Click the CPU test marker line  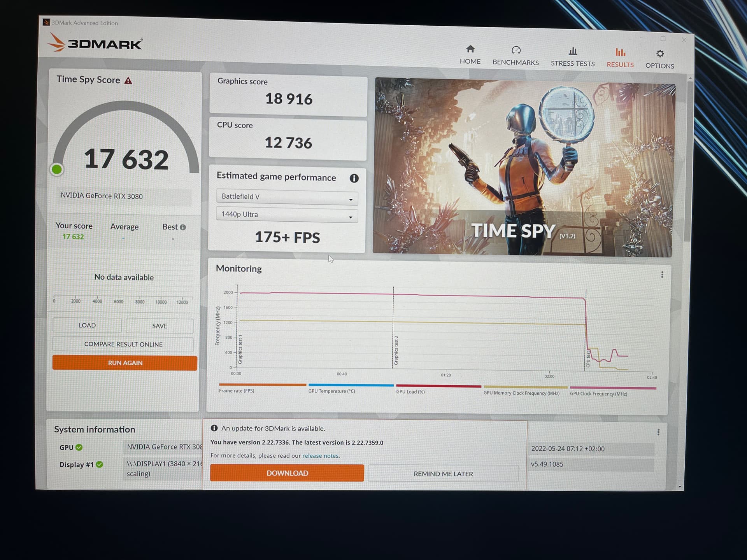point(586,330)
